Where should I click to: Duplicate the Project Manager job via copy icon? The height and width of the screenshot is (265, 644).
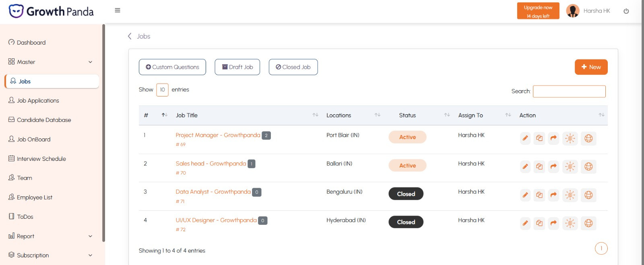(x=539, y=138)
